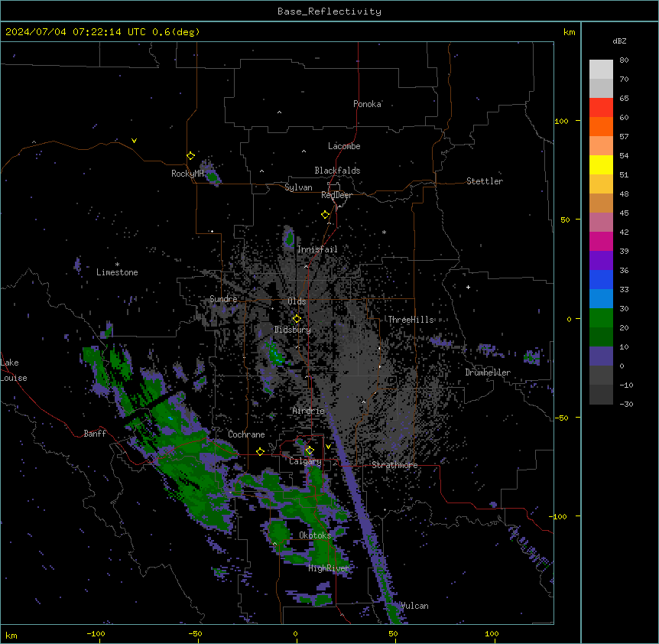This screenshot has width=659, height=644.
Task: Click yellow diamond marker above Calgary label
Action: click(x=310, y=450)
